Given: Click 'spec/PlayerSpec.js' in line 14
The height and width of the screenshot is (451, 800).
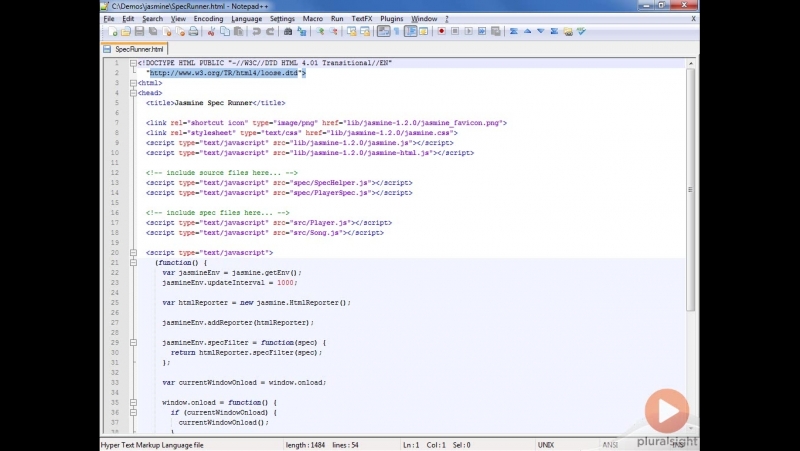Looking at the screenshot, I should tap(330, 193).
